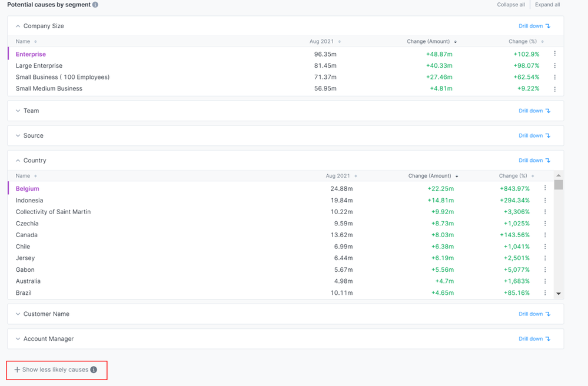
Task: Open the three-dot menu for Large Enterprise row
Action: pyautogui.click(x=554, y=65)
